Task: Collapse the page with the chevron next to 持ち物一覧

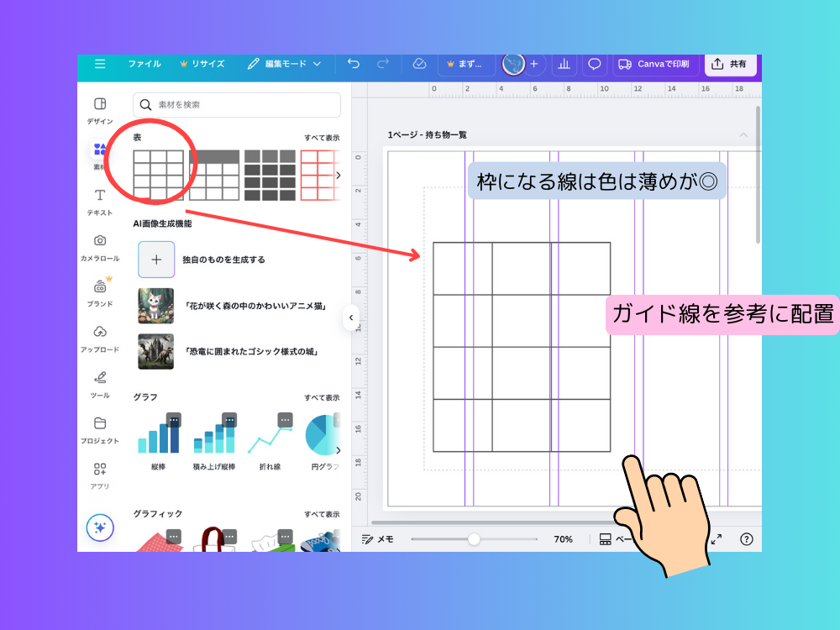Action: [x=743, y=134]
